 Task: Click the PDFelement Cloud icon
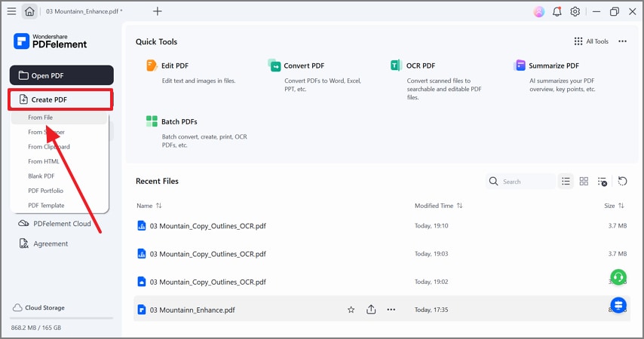23,224
